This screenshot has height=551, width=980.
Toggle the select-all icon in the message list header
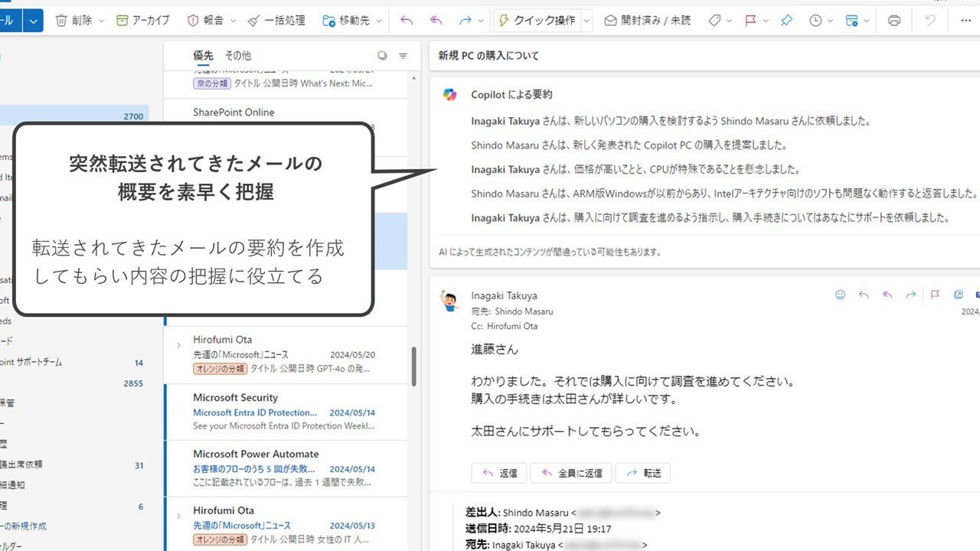point(382,56)
